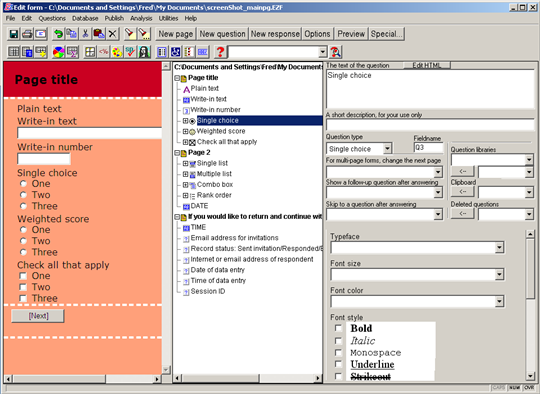Open the paint palette colors icon
540x394 pixels.
click(x=117, y=52)
